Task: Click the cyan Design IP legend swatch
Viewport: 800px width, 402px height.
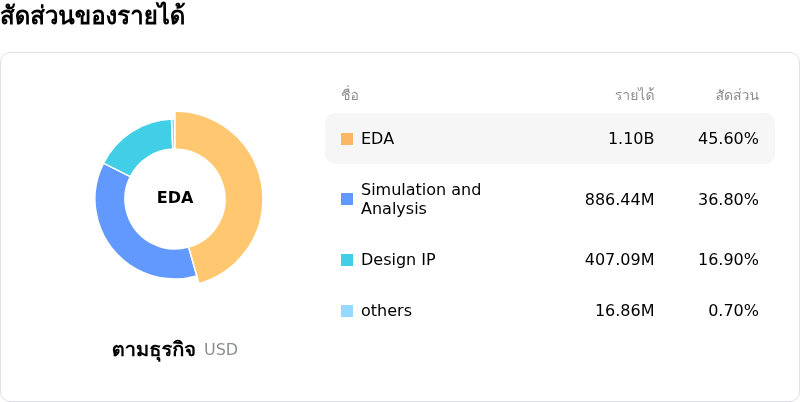Action: pyautogui.click(x=347, y=260)
